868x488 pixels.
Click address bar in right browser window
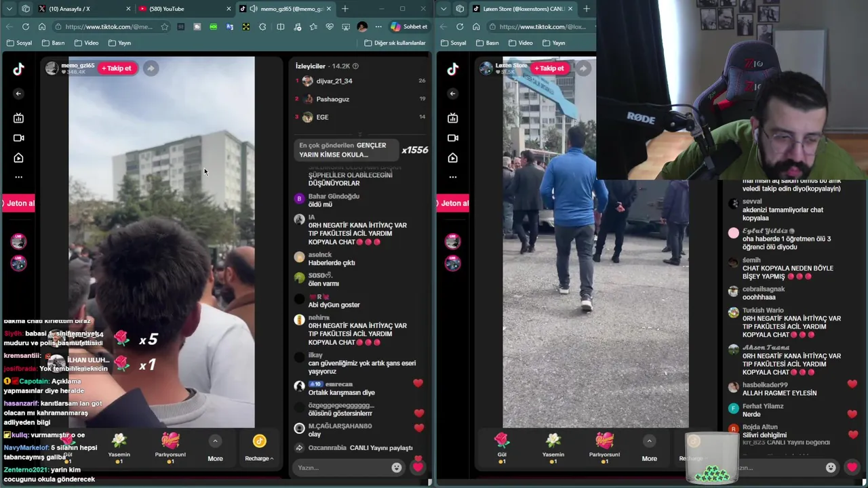(x=542, y=26)
